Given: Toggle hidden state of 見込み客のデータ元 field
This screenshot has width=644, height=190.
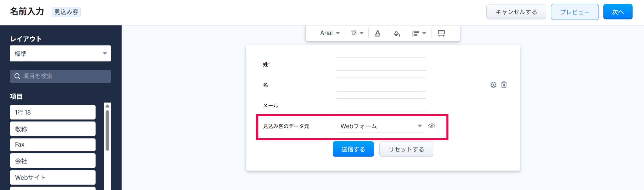Looking at the screenshot, I should pyautogui.click(x=431, y=126).
